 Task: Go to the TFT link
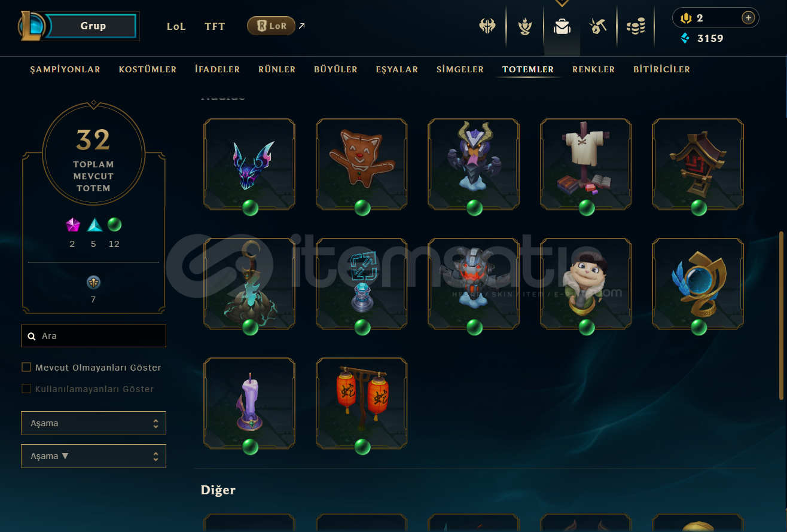click(x=215, y=26)
